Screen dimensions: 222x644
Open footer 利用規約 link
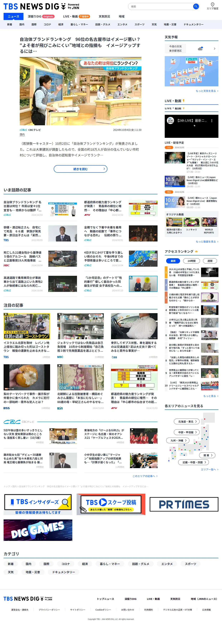148,610
